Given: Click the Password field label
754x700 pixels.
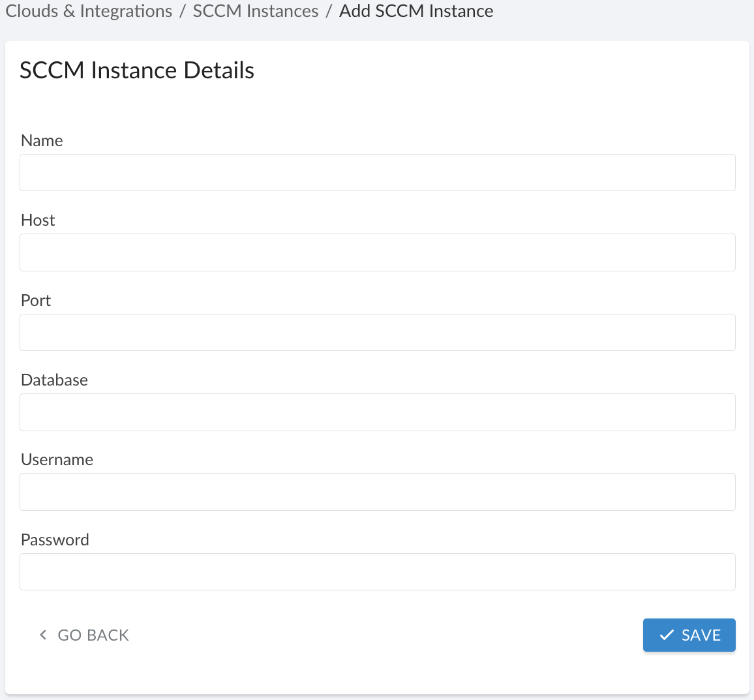Looking at the screenshot, I should [55, 540].
